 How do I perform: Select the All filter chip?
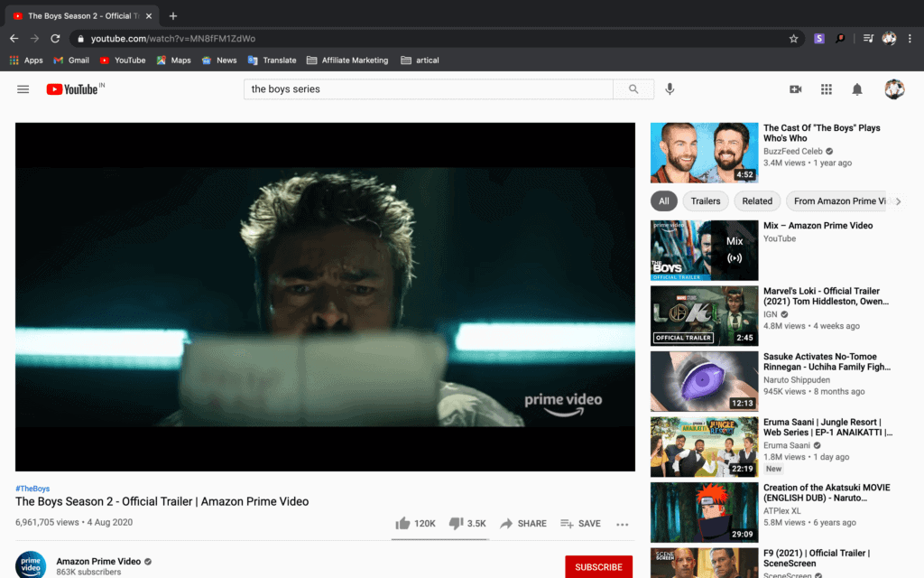coord(664,201)
